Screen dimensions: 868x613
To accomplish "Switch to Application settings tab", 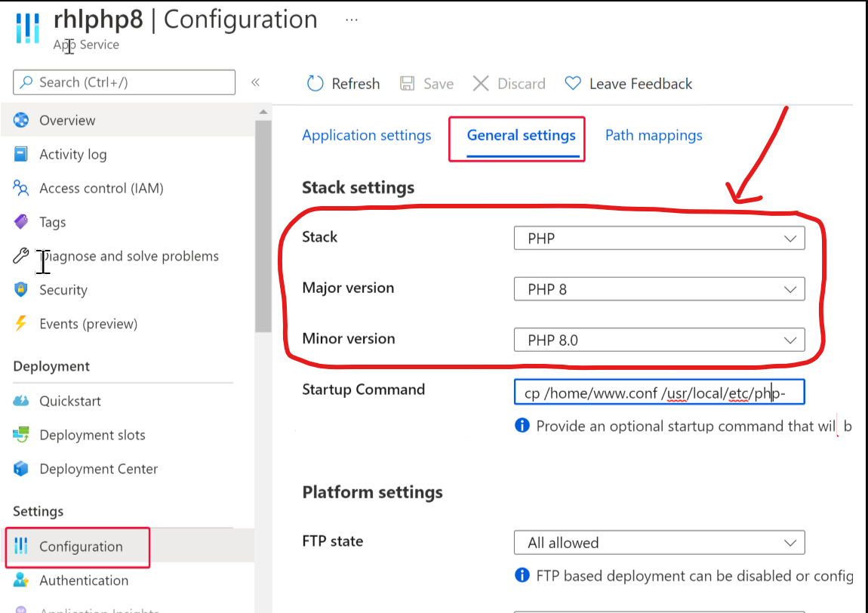I will (367, 135).
